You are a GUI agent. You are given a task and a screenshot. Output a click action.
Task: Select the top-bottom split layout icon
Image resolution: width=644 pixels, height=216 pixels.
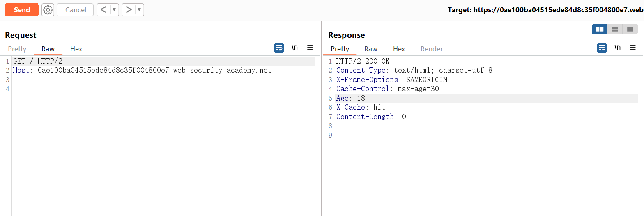tap(615, 29)
